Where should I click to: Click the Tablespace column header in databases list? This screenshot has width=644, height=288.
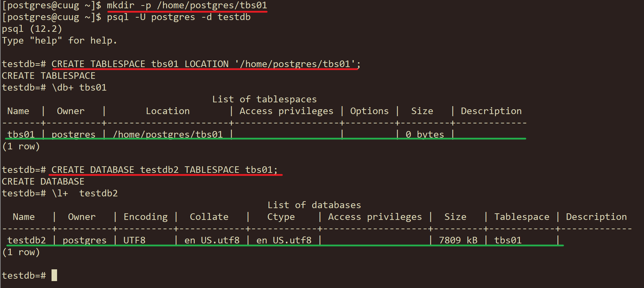click(x=522, y=217)
